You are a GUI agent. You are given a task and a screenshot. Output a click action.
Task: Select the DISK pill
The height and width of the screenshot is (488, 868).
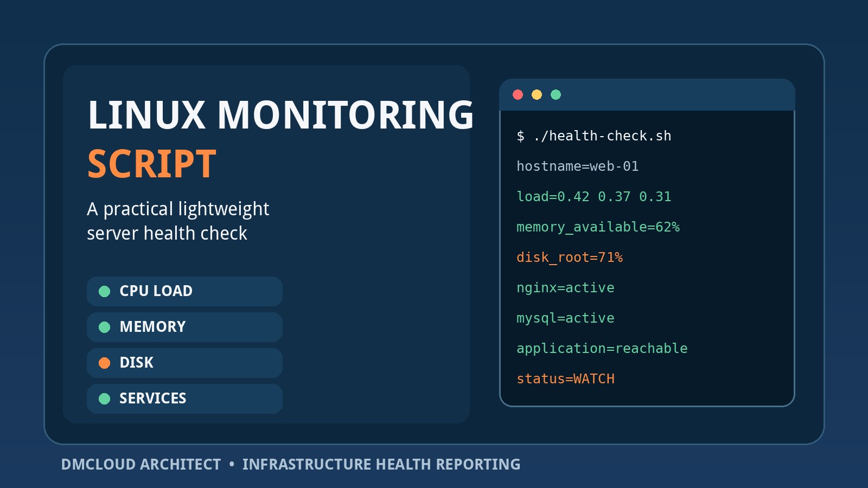click(x=184, y=363)
